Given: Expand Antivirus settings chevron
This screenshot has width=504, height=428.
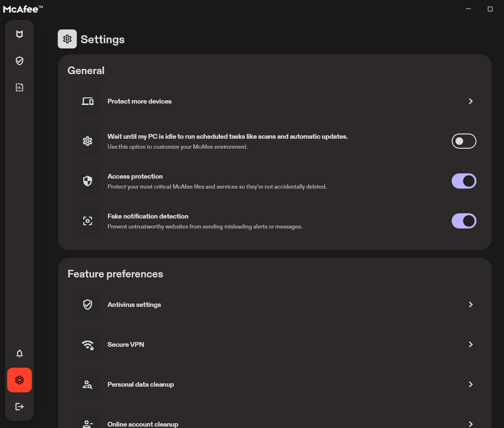Looking at the screenshot, I should pyautogui.click(x=471, y=304).
